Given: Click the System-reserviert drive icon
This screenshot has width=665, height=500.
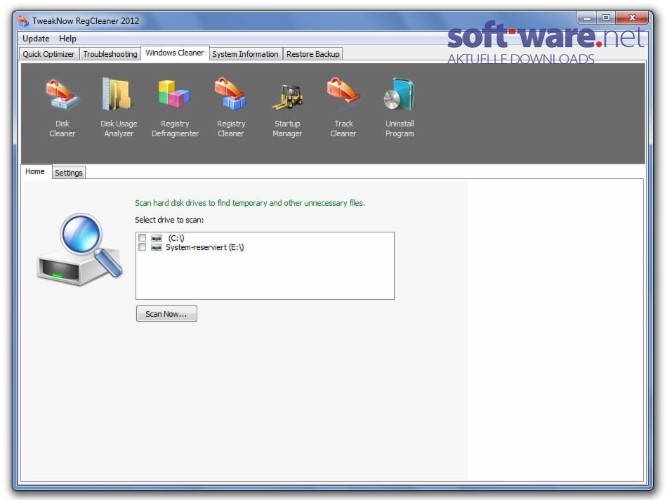Looking at the screenshot, I should [x=156, y=247].
